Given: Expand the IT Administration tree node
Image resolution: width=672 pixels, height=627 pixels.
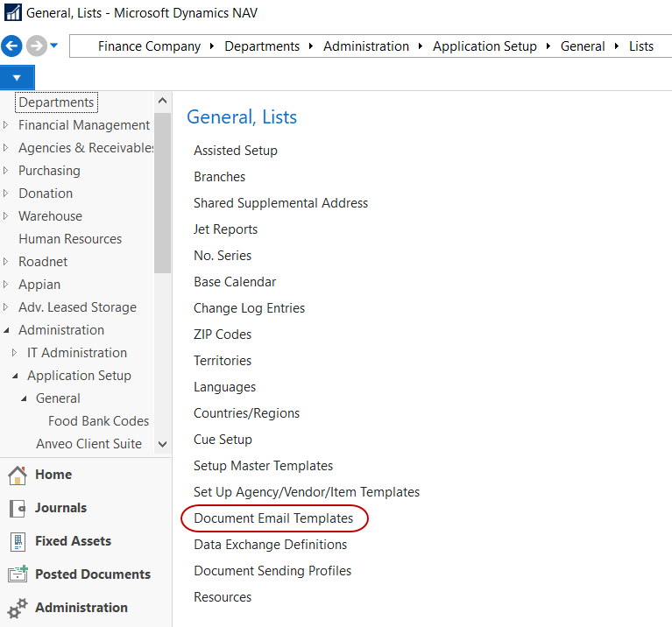Looking at the screenshot, I should [15, 353].
